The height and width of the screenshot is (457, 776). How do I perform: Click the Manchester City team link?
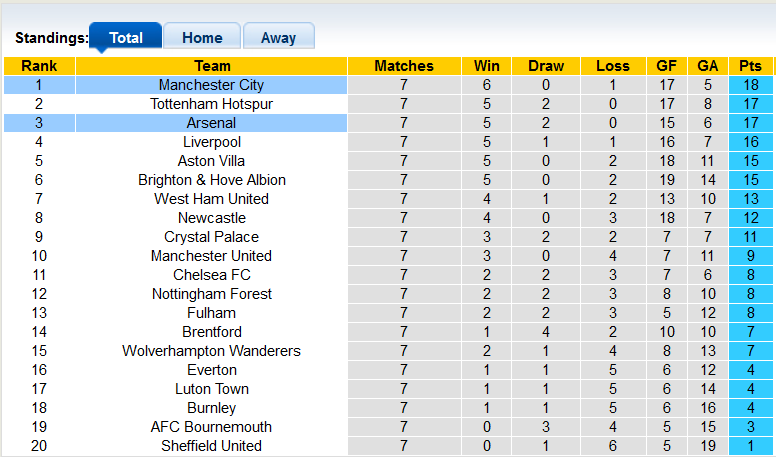(x=211, y=85)
